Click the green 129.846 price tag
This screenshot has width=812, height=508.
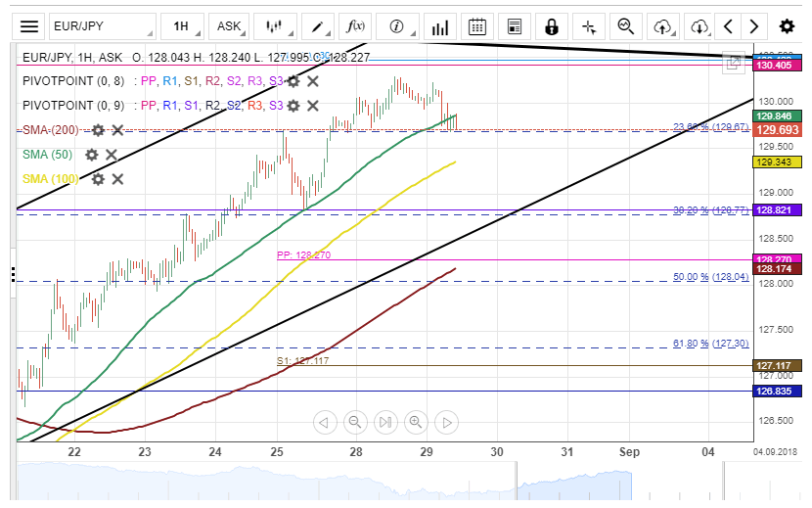tap(778, 116)
